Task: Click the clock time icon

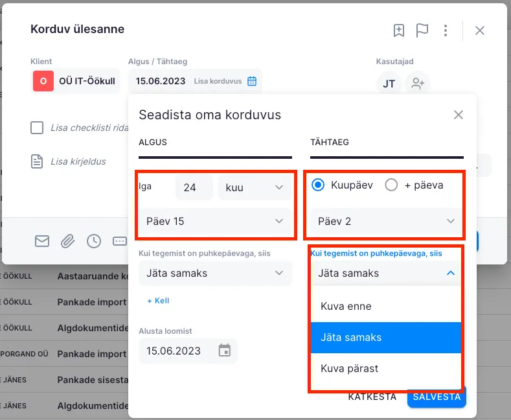Action: coord(94,241)
